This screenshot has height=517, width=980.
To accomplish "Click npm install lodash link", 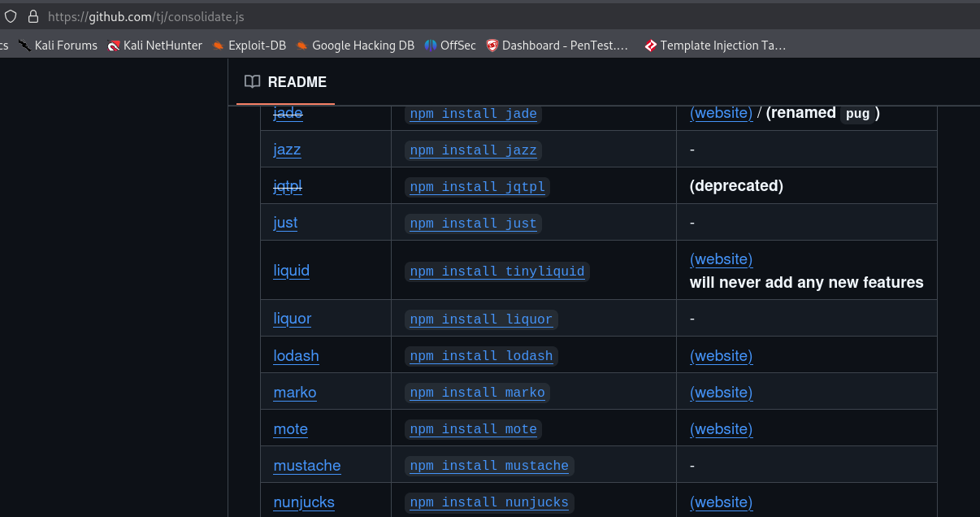I will (481, 356).
